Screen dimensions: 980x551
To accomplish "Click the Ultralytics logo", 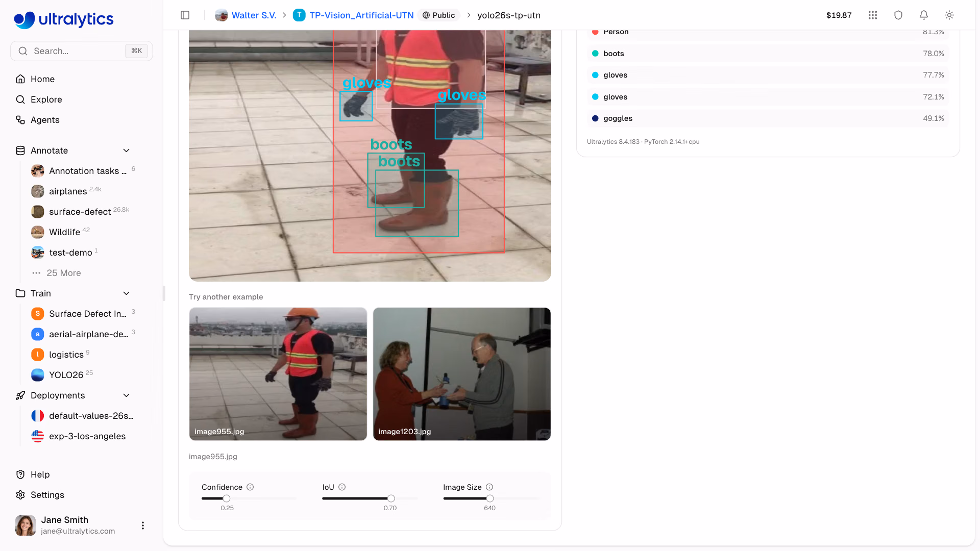I will tap(64, 19).
